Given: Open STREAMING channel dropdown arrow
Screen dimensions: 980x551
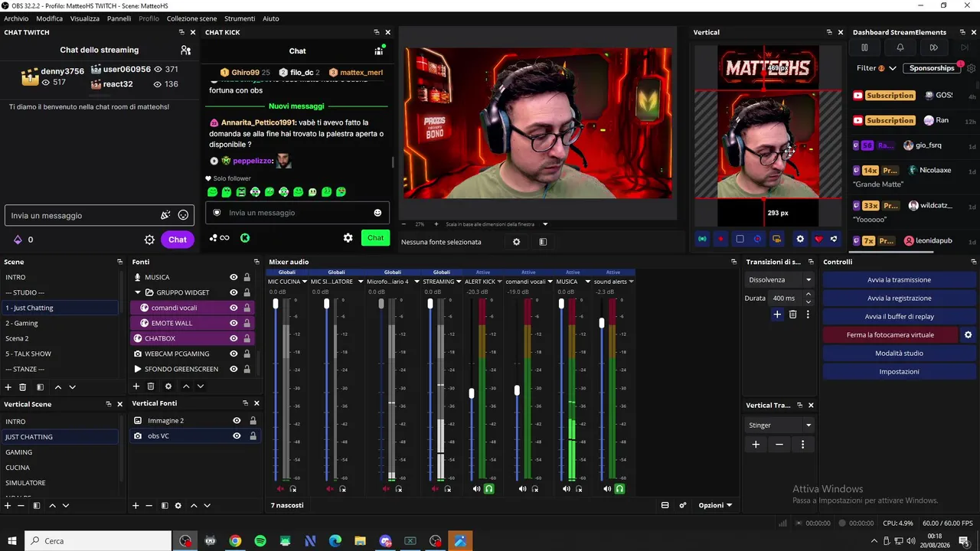Looking at the screenshot, I should (x=459, y=282).
